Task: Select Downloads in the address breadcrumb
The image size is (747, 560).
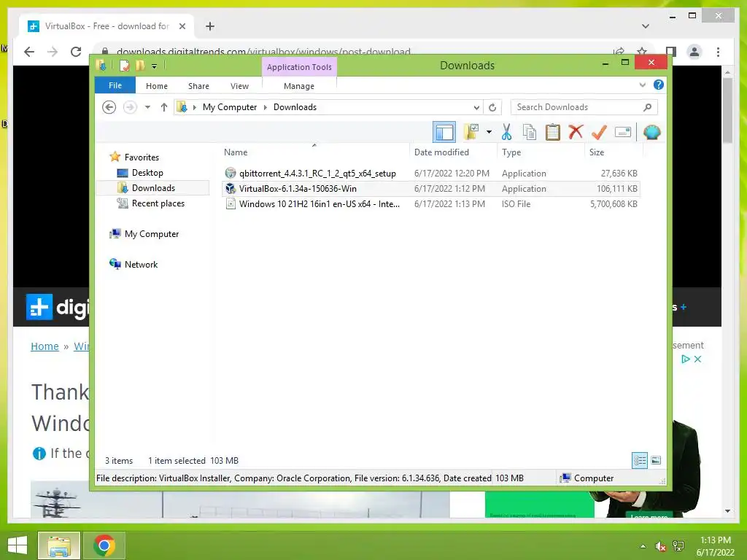Action: 295,107
